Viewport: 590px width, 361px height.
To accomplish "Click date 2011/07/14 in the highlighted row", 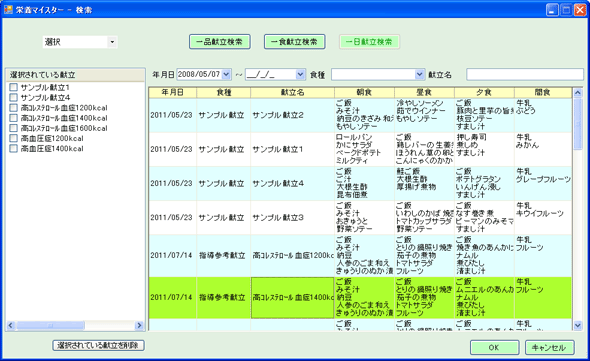I will (x=173, y=298).
